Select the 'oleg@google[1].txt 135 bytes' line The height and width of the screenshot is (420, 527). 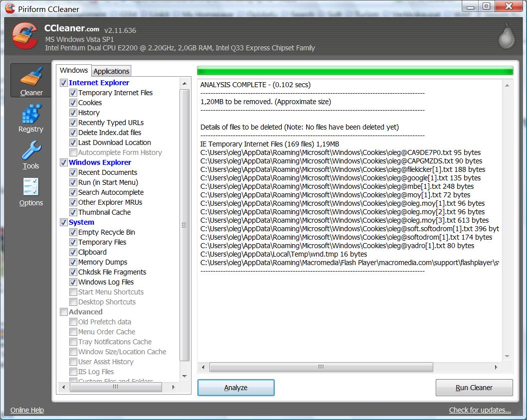341,178
